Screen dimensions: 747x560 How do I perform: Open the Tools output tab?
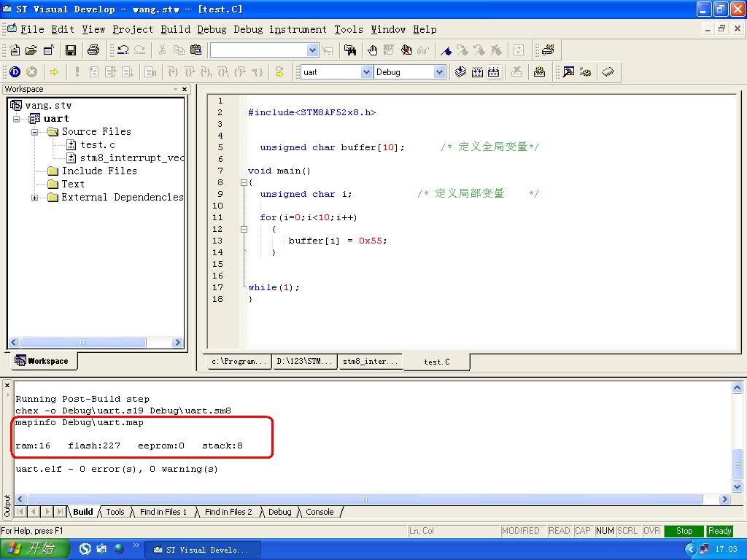coord(115,512)
